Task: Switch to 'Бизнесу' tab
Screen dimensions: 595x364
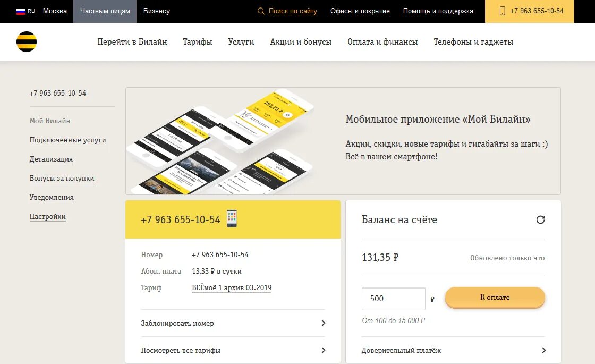Action: pyautogui.click(x=156, y=11)
